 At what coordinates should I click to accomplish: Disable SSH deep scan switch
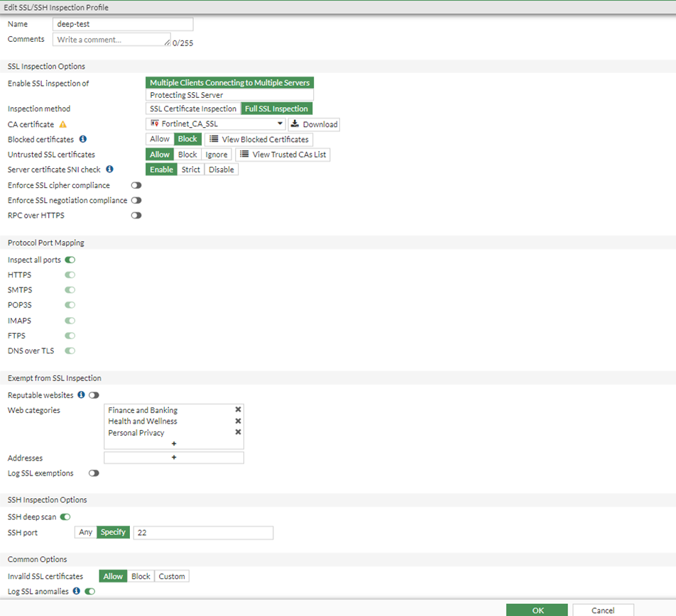tap(65, 517)
